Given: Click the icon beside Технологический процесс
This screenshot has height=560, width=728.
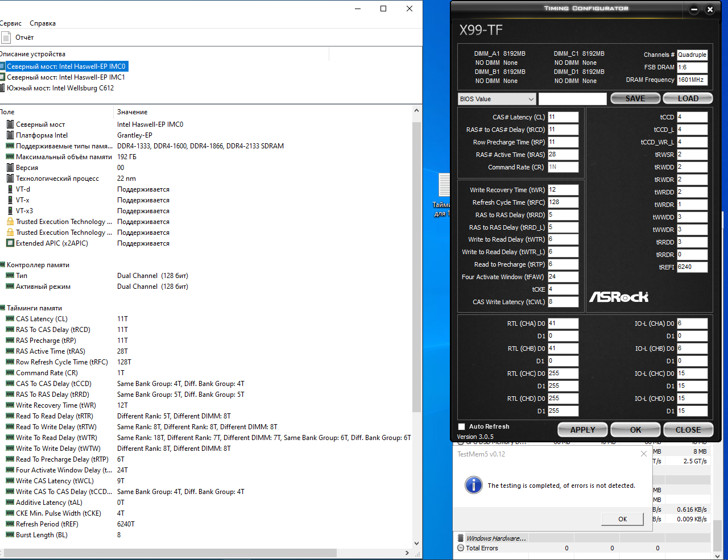Looking at the screenshot, I should (x=10, y=179).
